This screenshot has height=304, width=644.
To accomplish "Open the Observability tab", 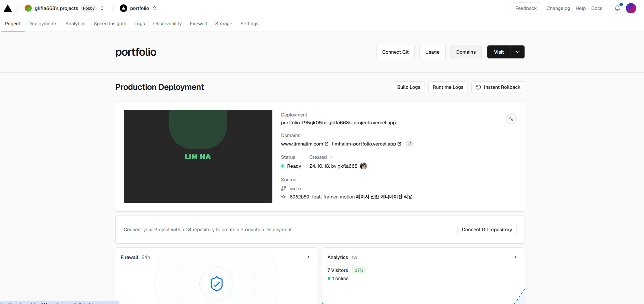I will [x=167, y=24].
